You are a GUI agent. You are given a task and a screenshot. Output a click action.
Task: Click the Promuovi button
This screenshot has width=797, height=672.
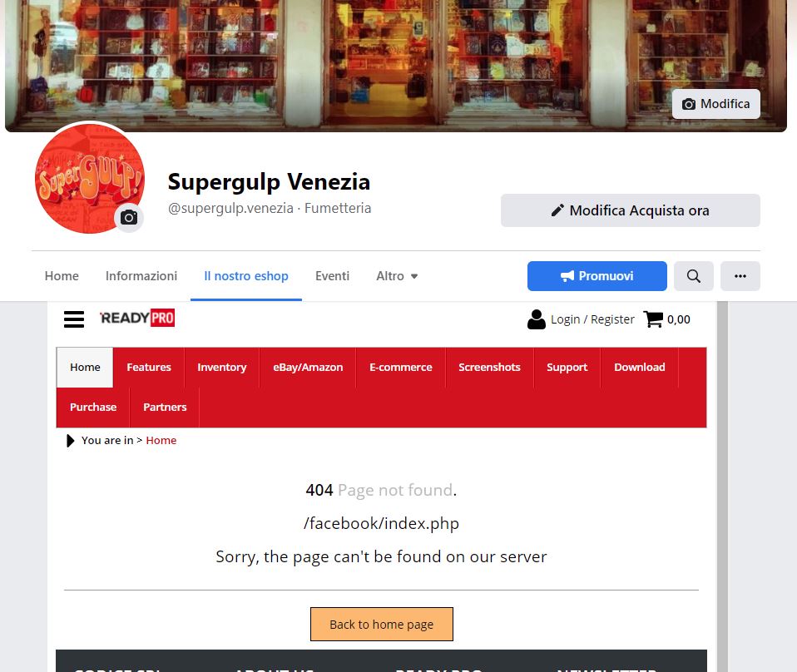click(597, 276)
